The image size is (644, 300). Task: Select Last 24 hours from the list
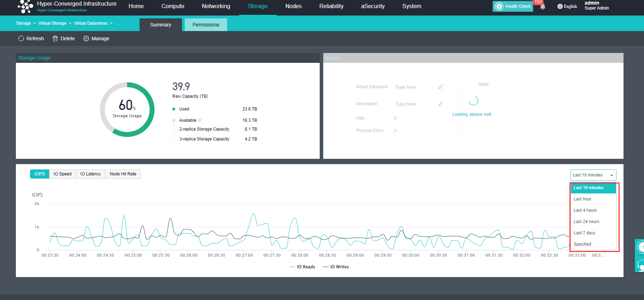pos(586,222)
